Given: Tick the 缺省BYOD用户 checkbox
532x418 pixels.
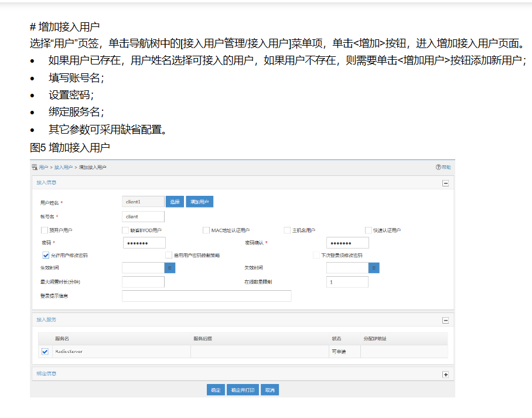Looking at the screenshot, I should point(125,230).
